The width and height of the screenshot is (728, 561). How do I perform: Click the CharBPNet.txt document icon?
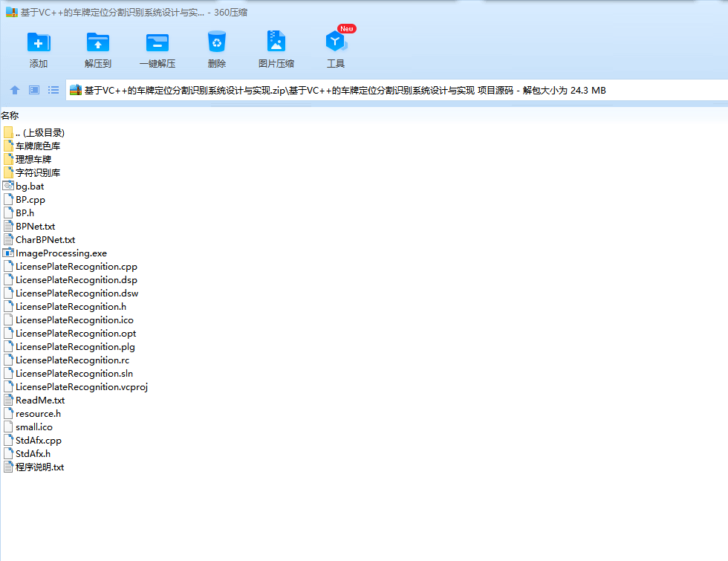8,240
